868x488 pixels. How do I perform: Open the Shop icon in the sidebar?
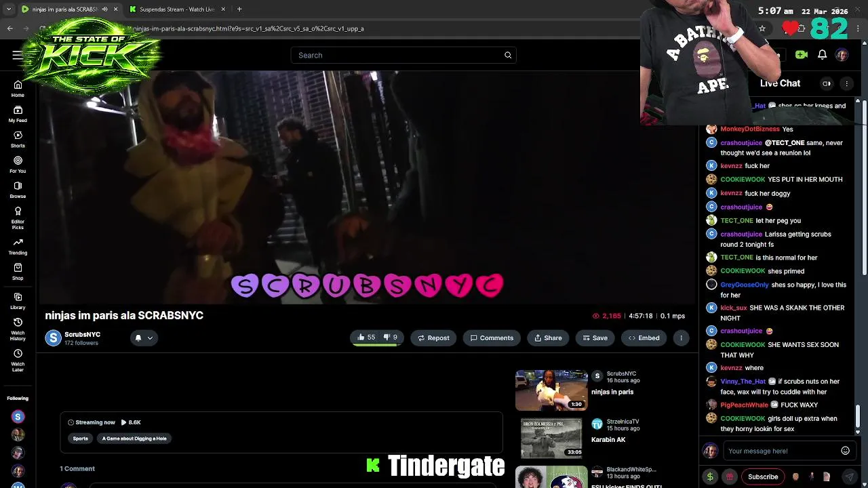click(x=18, y=271)
